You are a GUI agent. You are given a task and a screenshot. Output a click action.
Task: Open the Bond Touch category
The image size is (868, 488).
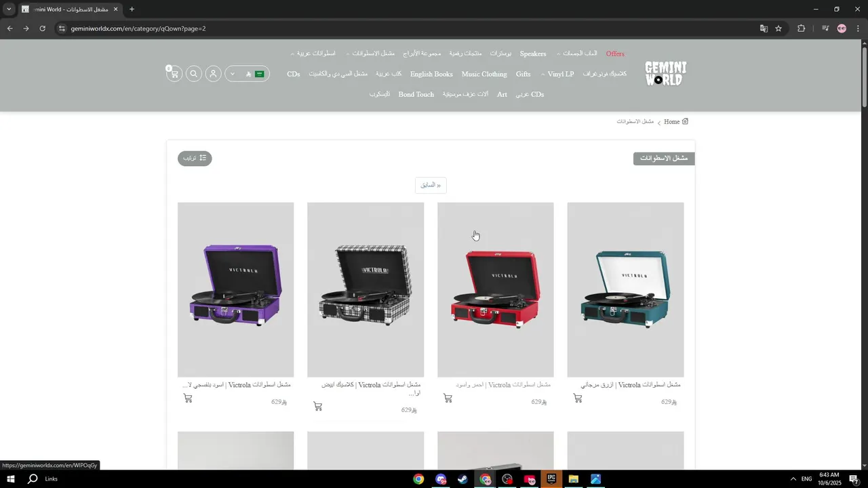tap(416, 94)
